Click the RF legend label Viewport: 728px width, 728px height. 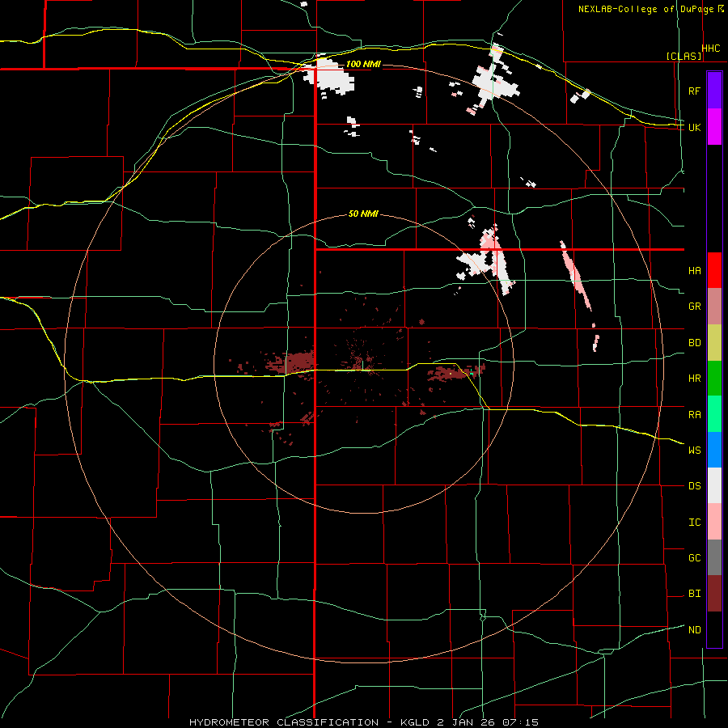pyautogui.click(x=694, y=91)
